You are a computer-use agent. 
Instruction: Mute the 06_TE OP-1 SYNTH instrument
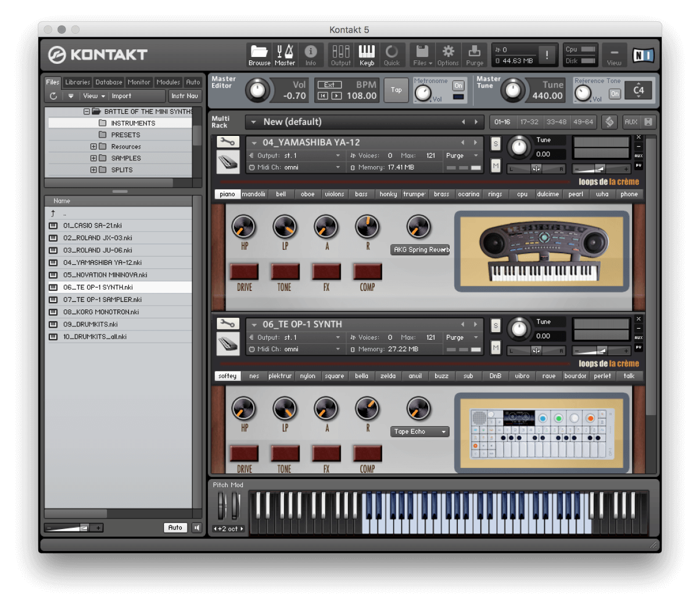coord(496,348)
